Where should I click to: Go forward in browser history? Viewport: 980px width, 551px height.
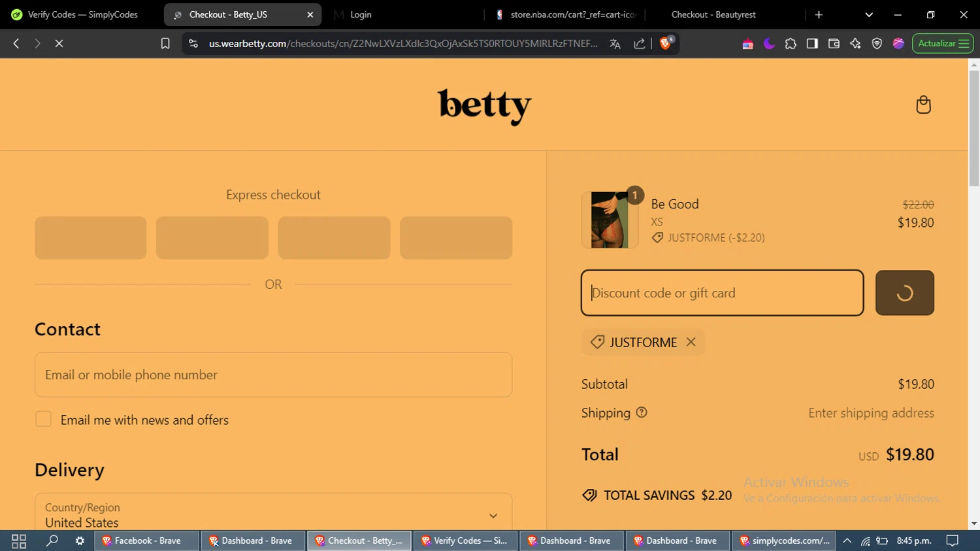point(37,43)
